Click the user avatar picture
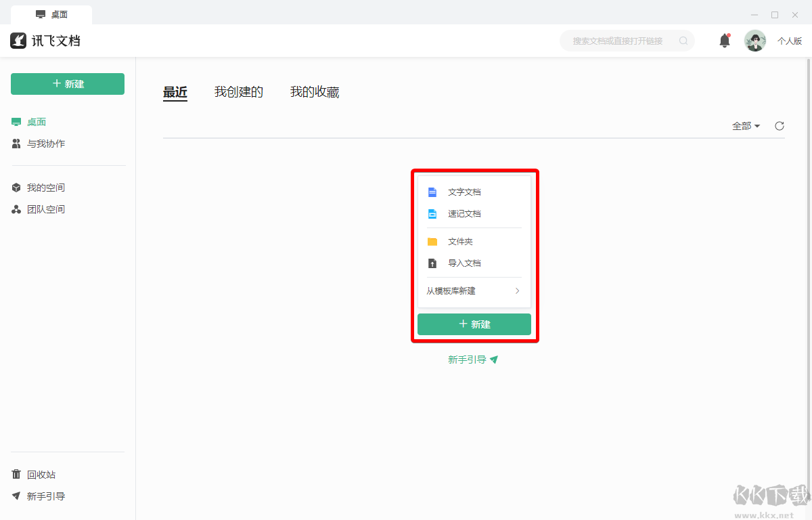 click(x=755, y=41)
